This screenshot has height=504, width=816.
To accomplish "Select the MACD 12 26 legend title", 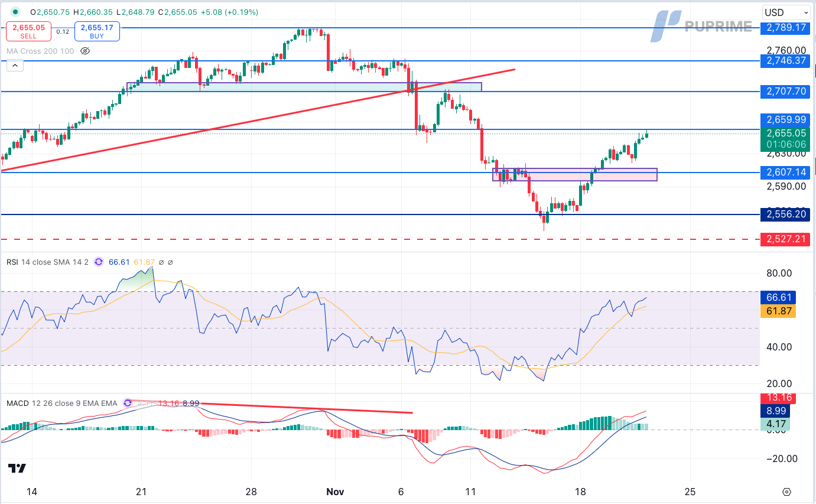I will [x=61, y=403].
